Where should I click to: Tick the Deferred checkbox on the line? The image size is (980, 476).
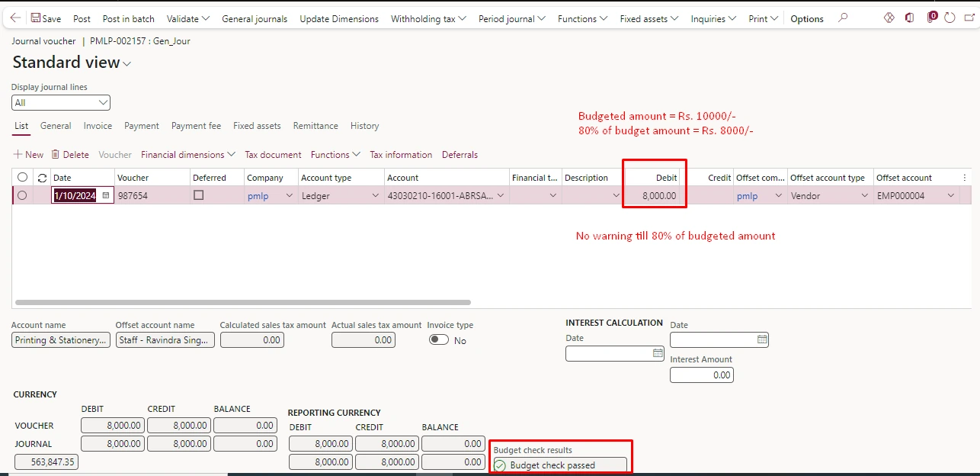[x=199, y=195]
